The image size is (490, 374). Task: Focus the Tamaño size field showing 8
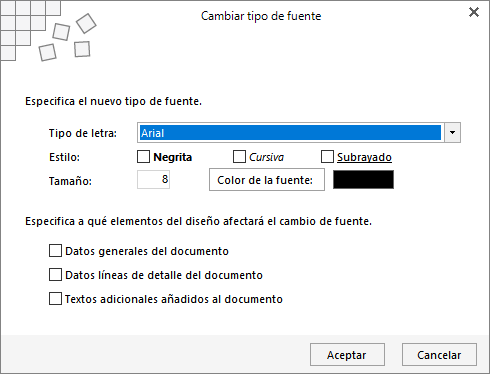pyautogui.click(x=153, y=179)
